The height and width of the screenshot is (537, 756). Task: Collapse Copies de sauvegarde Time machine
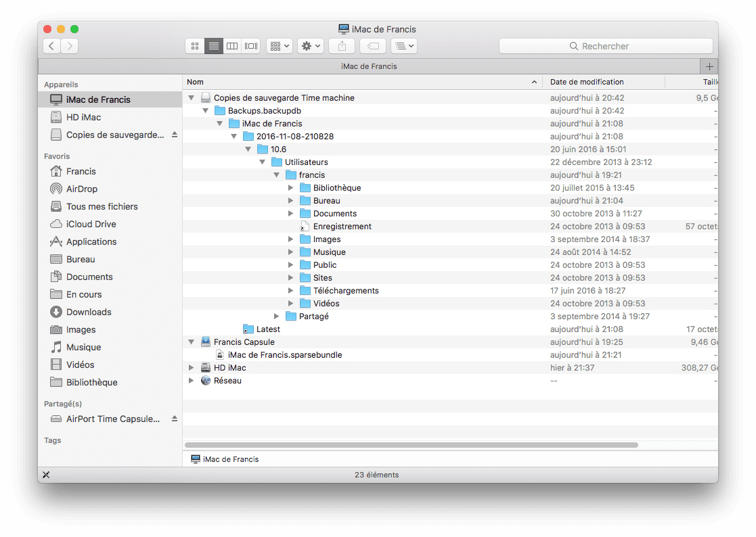pyautogui.click(x=192, y=98)
